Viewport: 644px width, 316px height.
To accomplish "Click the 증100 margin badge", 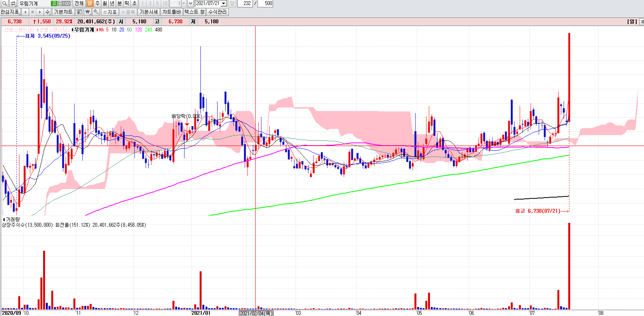I will (x=64, y=3).
